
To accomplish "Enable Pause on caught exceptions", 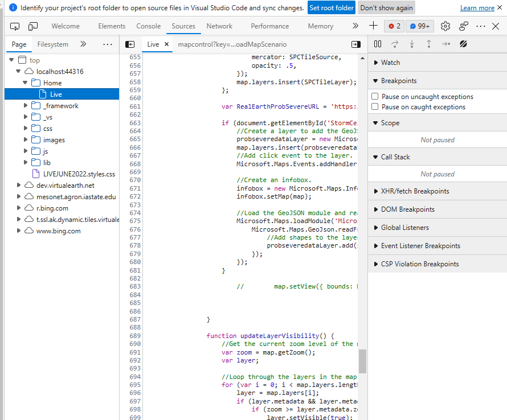I will (x=375, y=107).
